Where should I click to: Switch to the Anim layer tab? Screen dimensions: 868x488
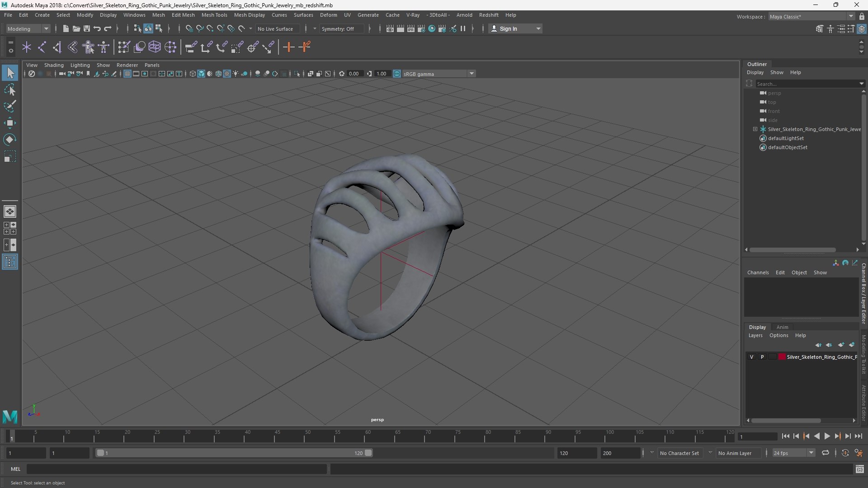(x=782, y=327)
